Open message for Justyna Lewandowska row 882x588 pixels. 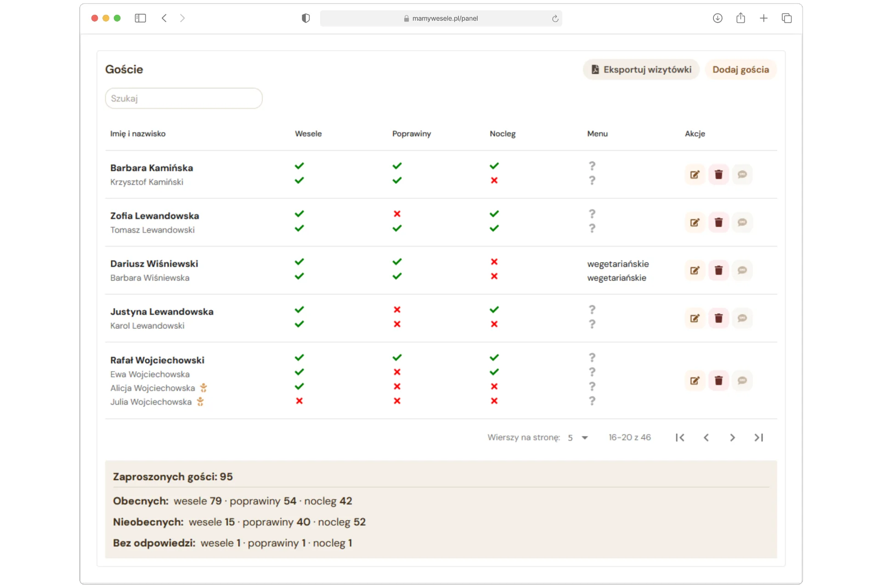(x=742, y=318)
